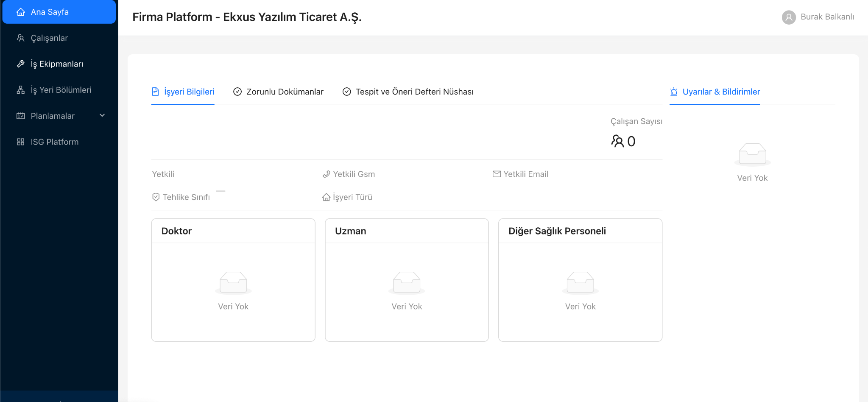Click the Yetkili Gsm phone icon

pos(326,174)
